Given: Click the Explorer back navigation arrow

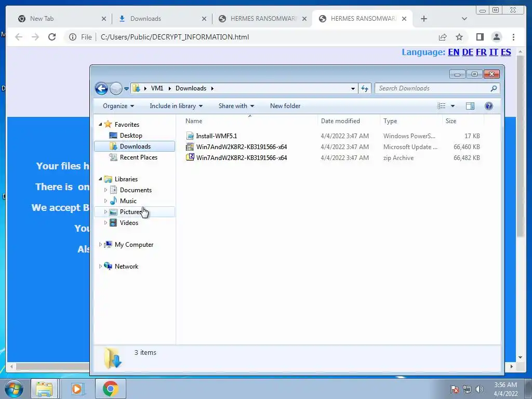Looking at the screenshot, I should 101,88.
